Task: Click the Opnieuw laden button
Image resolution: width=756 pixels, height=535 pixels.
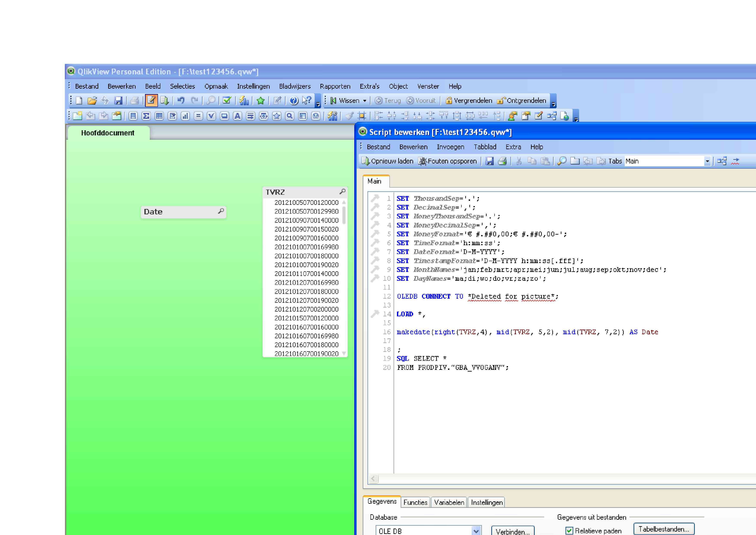Action: tap(387, 161)
